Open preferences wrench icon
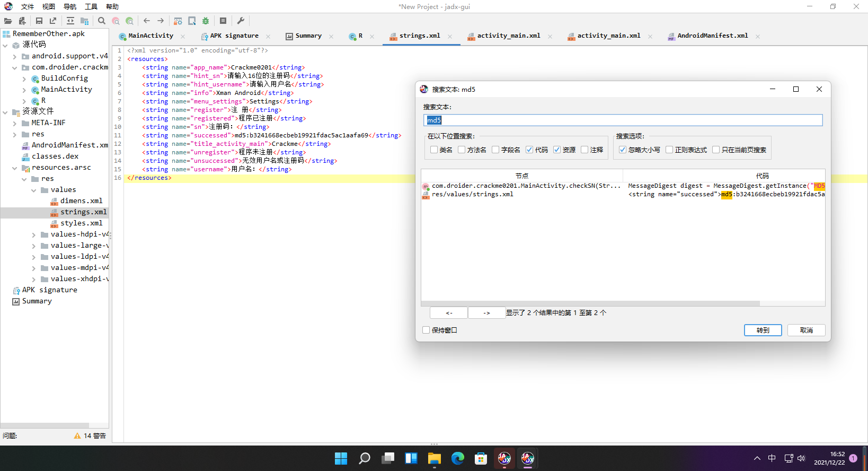 pyautogui.click(x=241, y=21)
